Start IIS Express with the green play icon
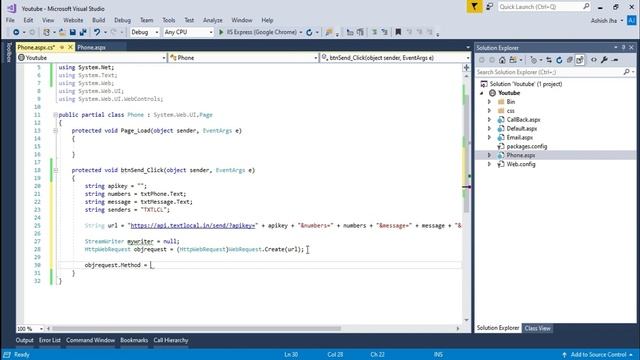The height and width of the screenshot is (360, 640). [221, 32]
